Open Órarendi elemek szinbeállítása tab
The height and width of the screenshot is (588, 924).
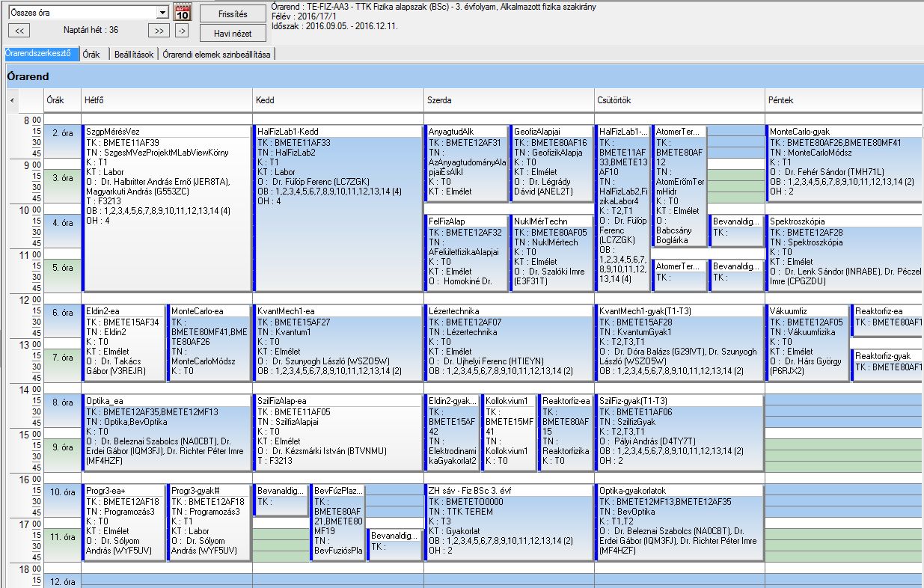pos(217,54)
